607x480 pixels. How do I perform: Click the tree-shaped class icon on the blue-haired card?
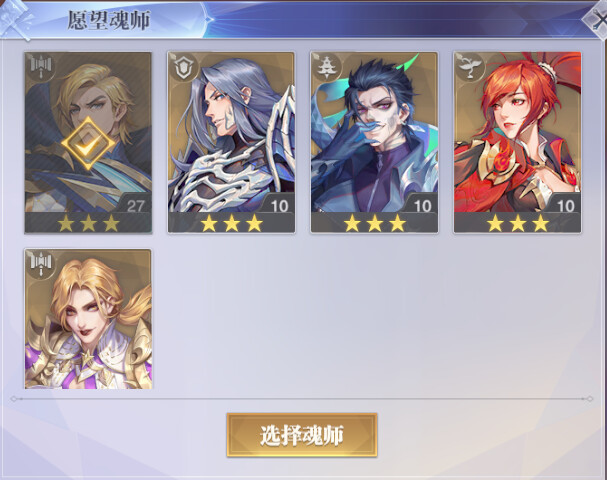(327, 67)
